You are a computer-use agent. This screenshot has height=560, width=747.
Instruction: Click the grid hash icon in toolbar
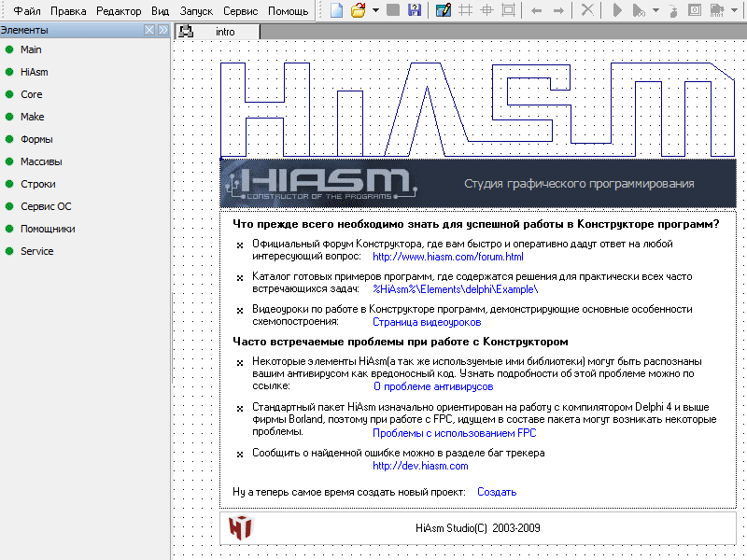click(465, 10)
